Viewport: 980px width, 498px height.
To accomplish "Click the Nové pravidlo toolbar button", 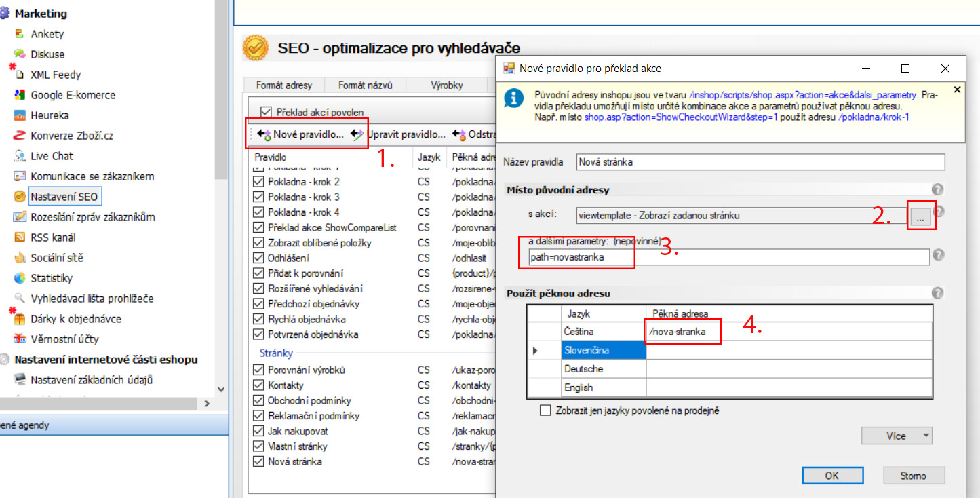I will coord(301,134).
